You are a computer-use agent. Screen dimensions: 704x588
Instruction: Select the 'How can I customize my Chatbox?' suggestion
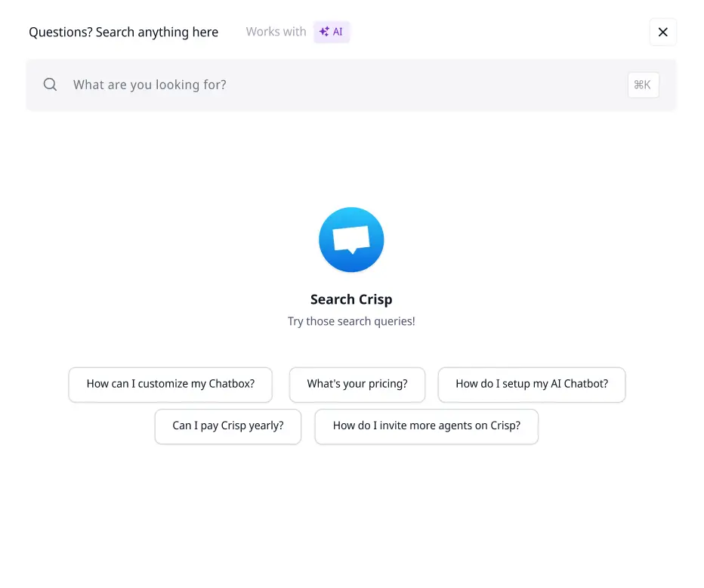tap(170, 384)
